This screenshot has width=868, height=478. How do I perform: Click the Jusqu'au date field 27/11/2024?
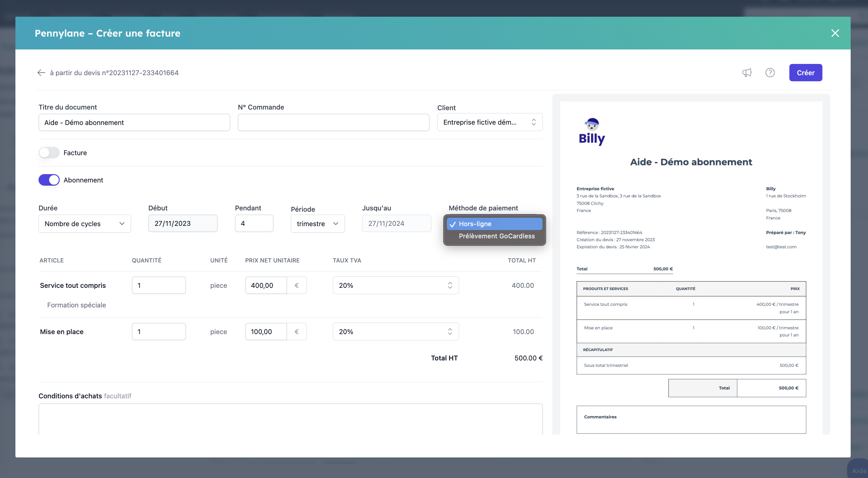pyautogui.click(x=396, y=224)
